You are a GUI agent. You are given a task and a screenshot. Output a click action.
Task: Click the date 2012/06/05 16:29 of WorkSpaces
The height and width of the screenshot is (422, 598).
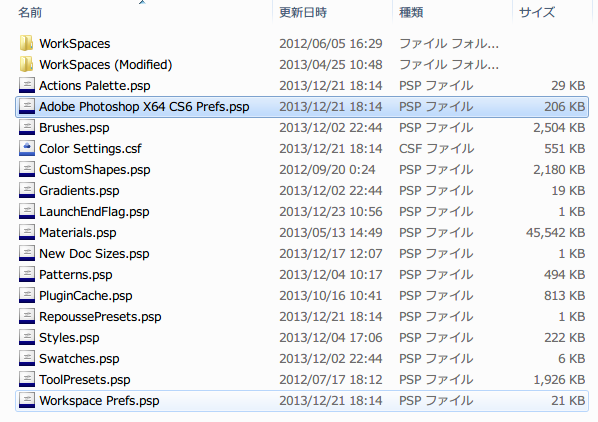pyautogui.click(x=331, y=44)
